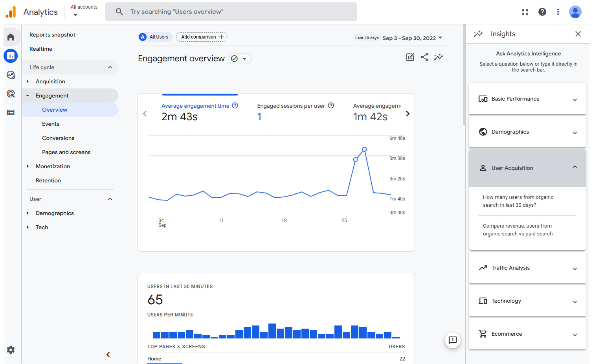Click the main content vertical scrollbar
The width and height of the screenshot is (593, 364).
click(464, 75)
